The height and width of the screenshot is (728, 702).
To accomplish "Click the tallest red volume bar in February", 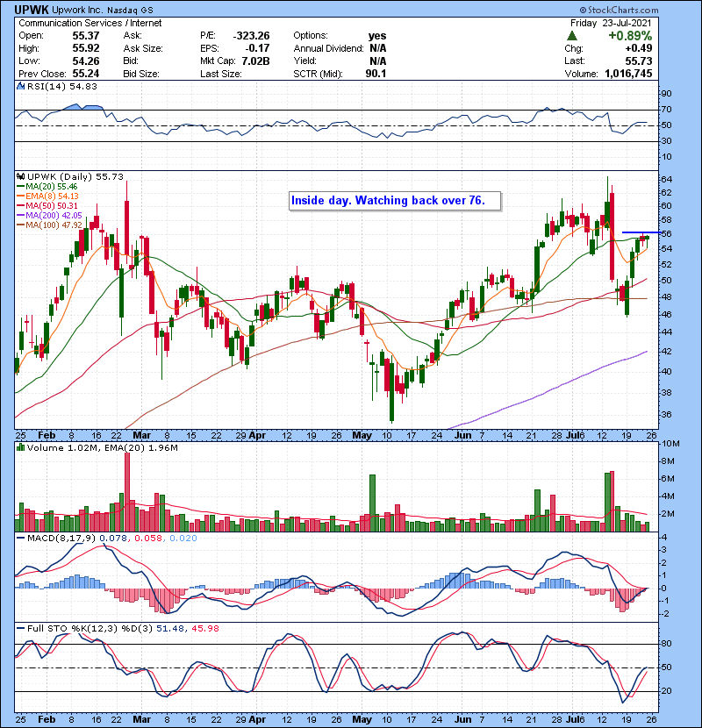I will 127,492.
